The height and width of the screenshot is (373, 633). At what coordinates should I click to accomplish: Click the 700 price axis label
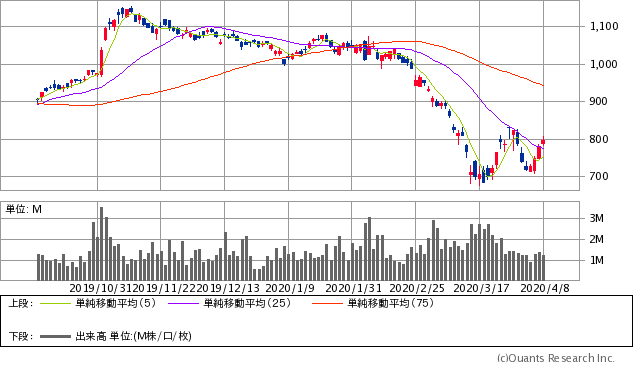click(599, 176)
